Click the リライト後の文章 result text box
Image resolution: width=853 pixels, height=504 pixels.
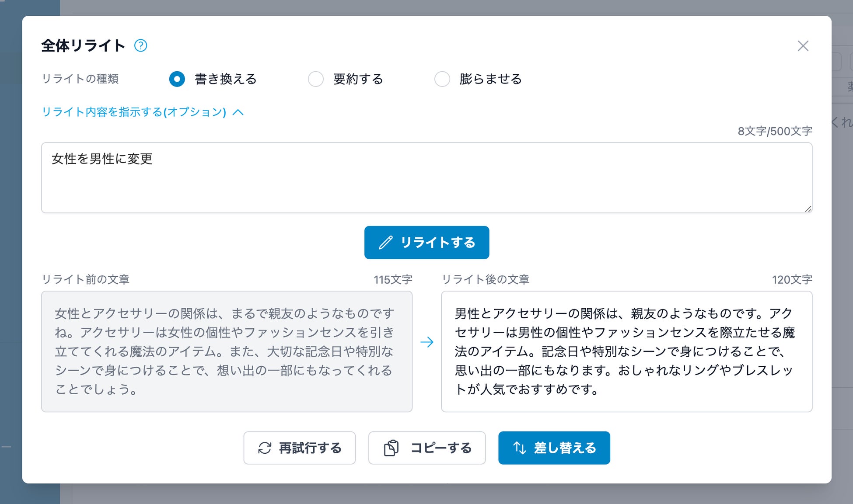point(626,351)
